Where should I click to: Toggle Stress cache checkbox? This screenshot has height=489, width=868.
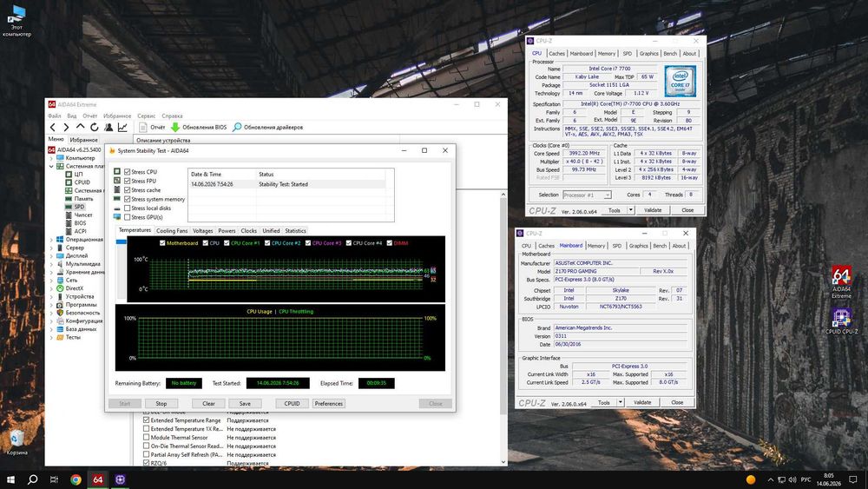128,190
